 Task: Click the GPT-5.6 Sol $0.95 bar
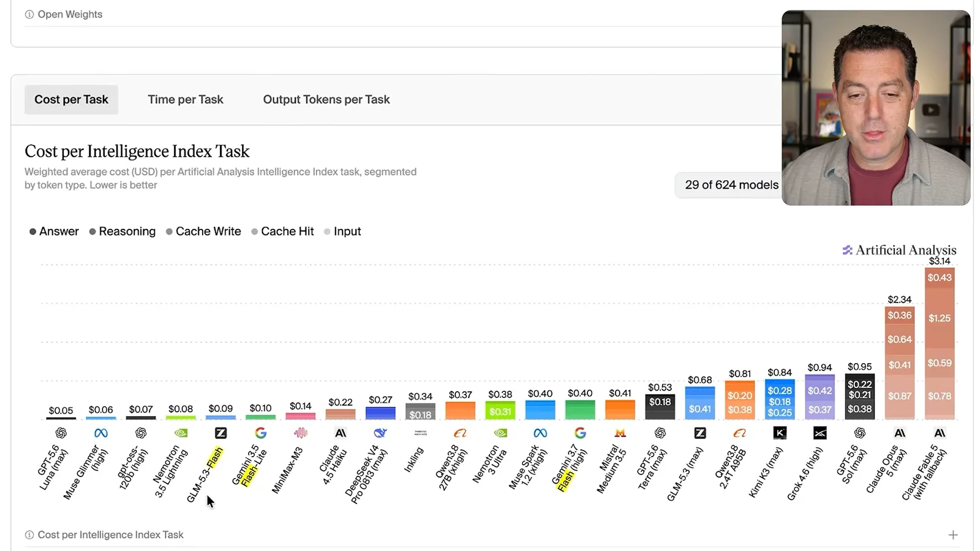coord(859,397)
